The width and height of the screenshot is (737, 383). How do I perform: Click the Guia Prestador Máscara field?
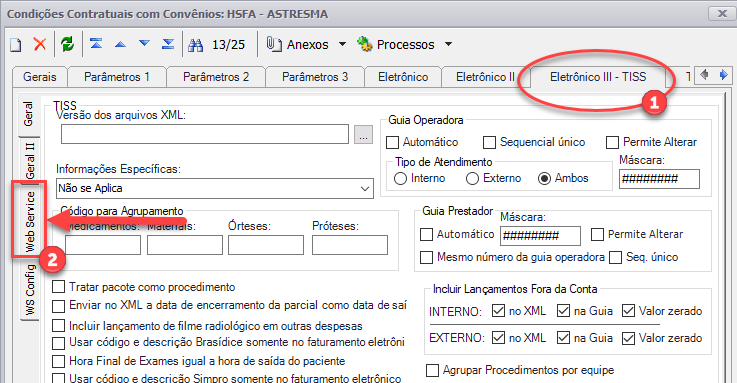(540, 236)
